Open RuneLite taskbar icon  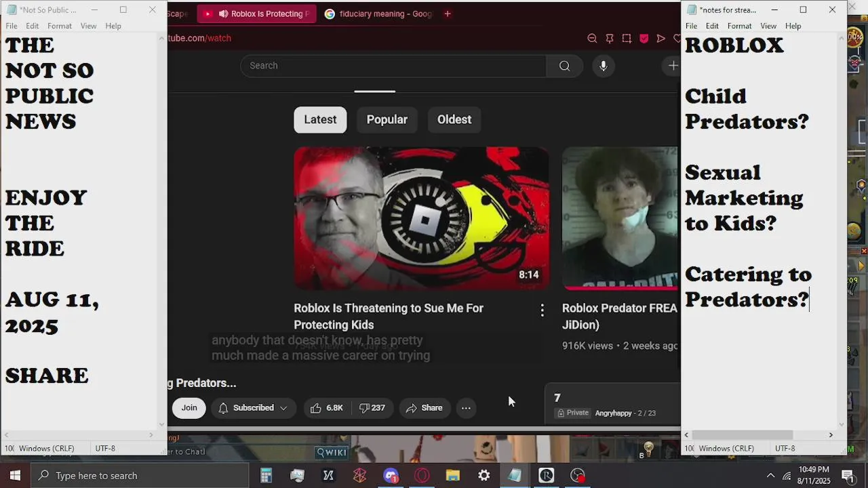[547, 476]
